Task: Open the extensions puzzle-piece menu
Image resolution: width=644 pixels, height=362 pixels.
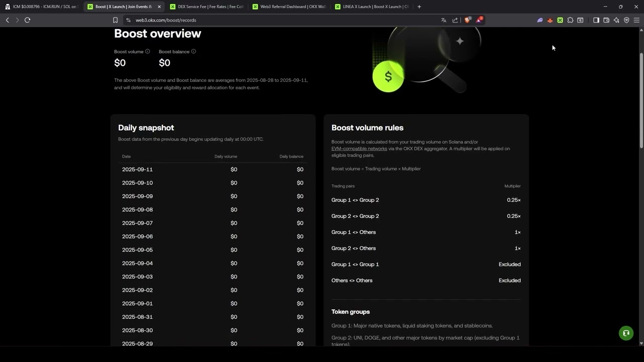Action: (x=570, y=20)
